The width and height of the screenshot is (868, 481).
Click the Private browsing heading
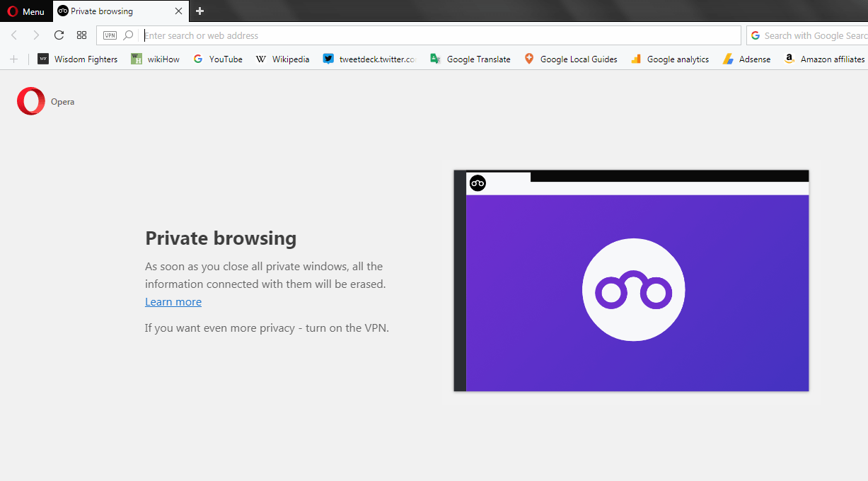221,238
